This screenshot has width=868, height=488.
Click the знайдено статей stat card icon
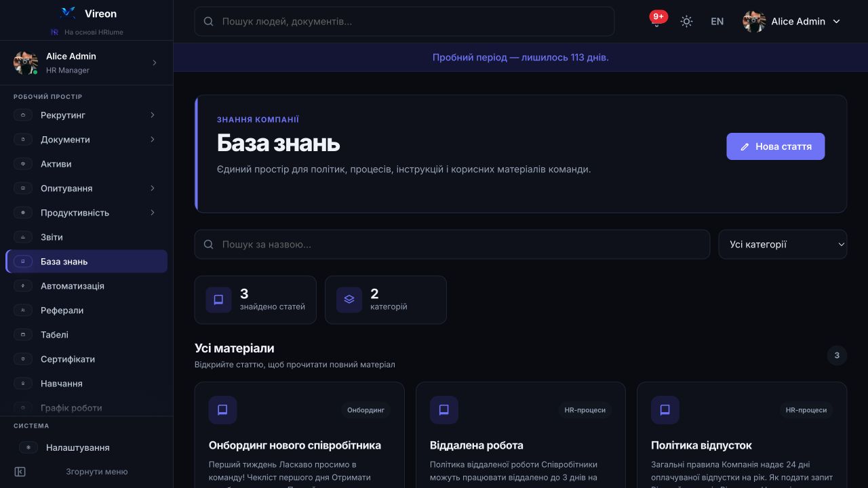218,300
